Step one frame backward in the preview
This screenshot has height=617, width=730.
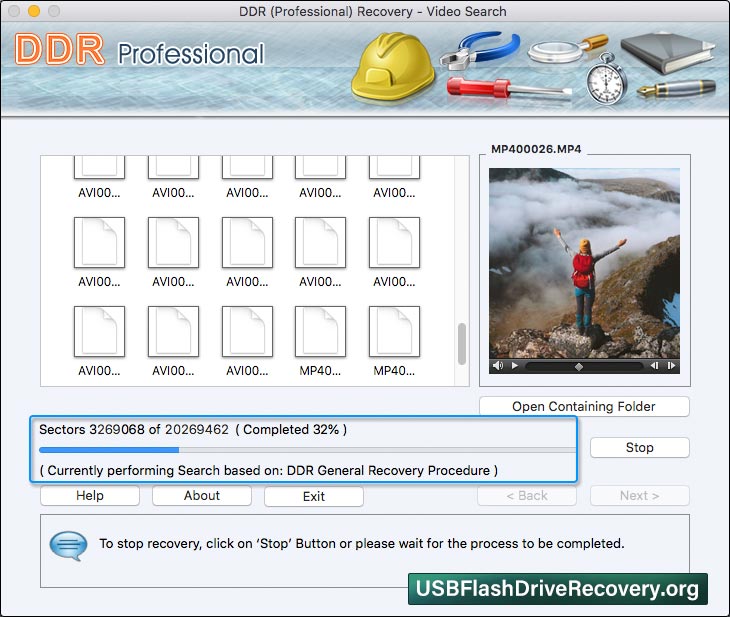(x=654, y=366)
